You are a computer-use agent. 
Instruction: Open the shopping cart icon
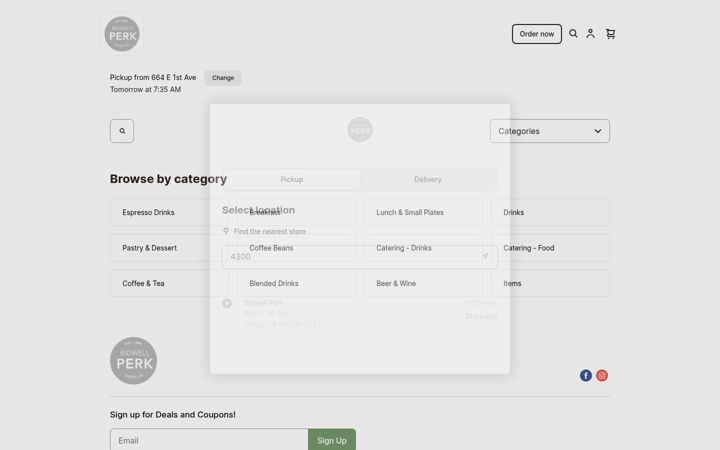pos(610,34)
